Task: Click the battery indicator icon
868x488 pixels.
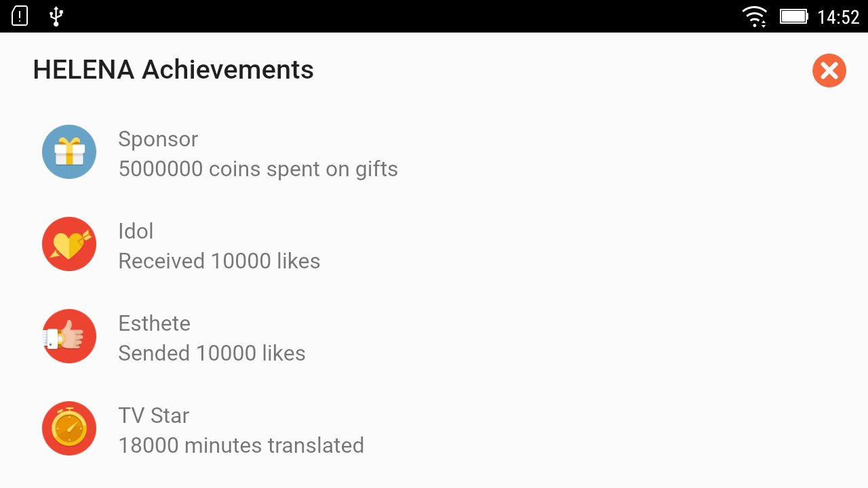Action: coord(793,16)
